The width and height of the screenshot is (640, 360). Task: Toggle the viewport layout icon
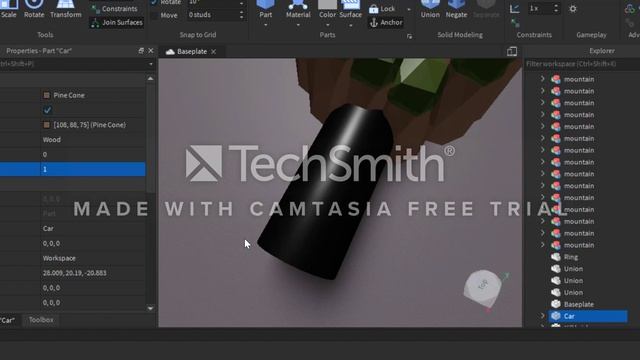512,51
